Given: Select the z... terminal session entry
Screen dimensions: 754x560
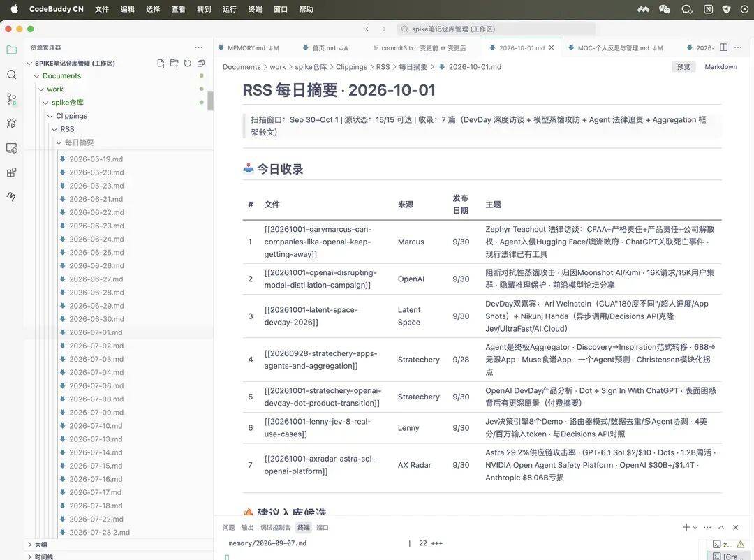Looking at the screenshot, I should tap(728, 544).
